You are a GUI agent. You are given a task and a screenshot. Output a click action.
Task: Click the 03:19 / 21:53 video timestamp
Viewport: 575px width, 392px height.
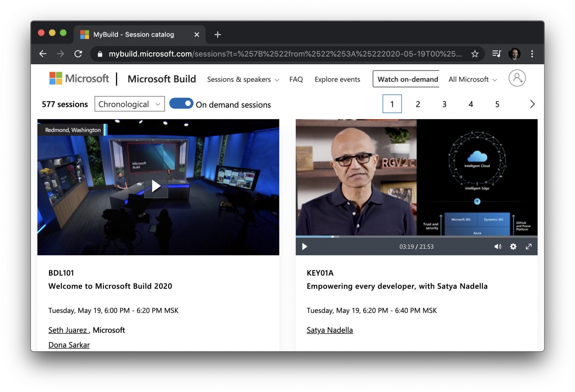point(417,247)
